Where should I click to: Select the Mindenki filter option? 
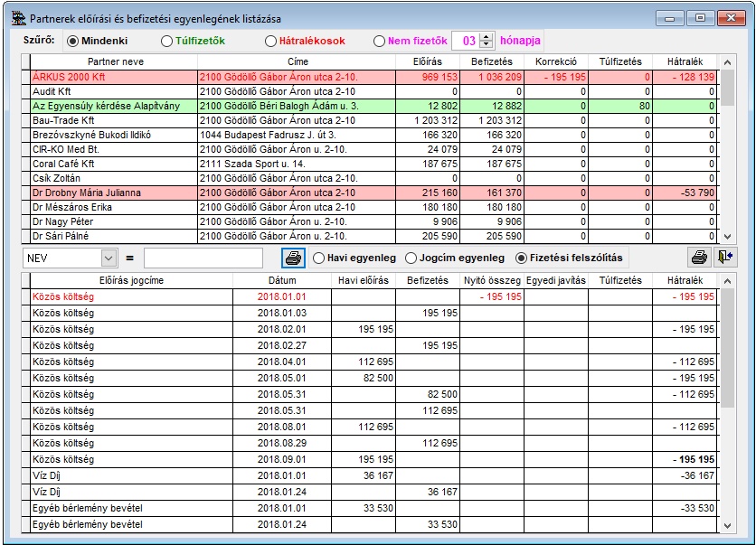pos(73,41)
